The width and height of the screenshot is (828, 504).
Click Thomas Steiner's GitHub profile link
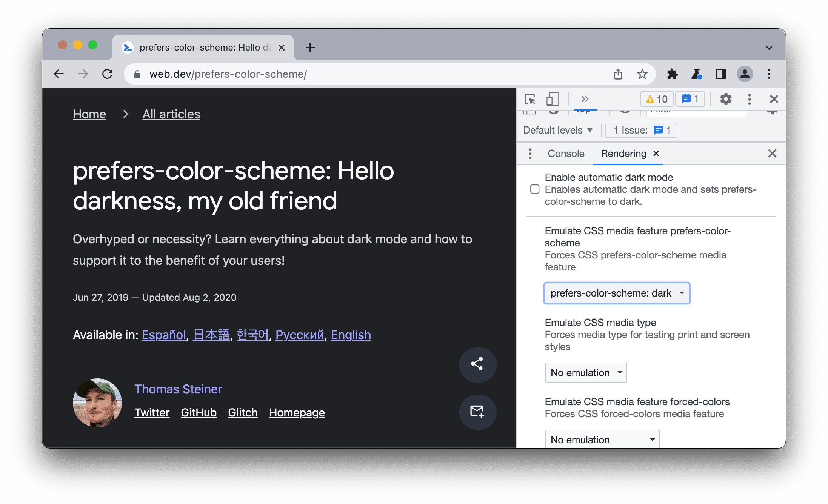(x=199, y=412)
